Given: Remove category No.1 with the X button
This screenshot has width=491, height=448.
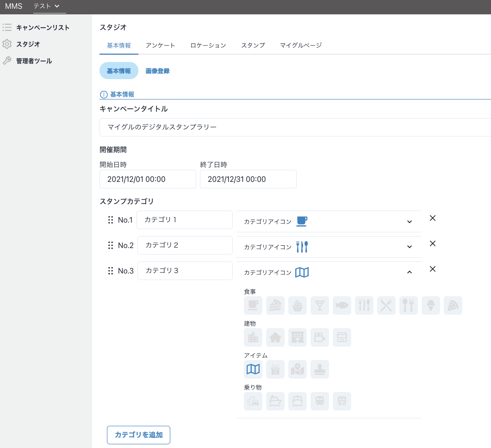Looking at the screenshot, I should [x=433, y=218].
